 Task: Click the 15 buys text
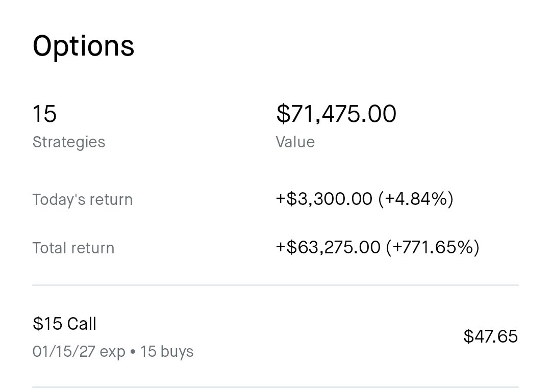pos(167,352)
